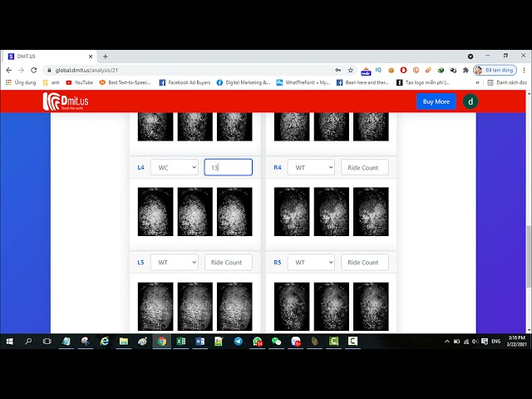Close the DMIT.US tab
The width and height of the screenshot is (532, 399).
click(91, 57)
